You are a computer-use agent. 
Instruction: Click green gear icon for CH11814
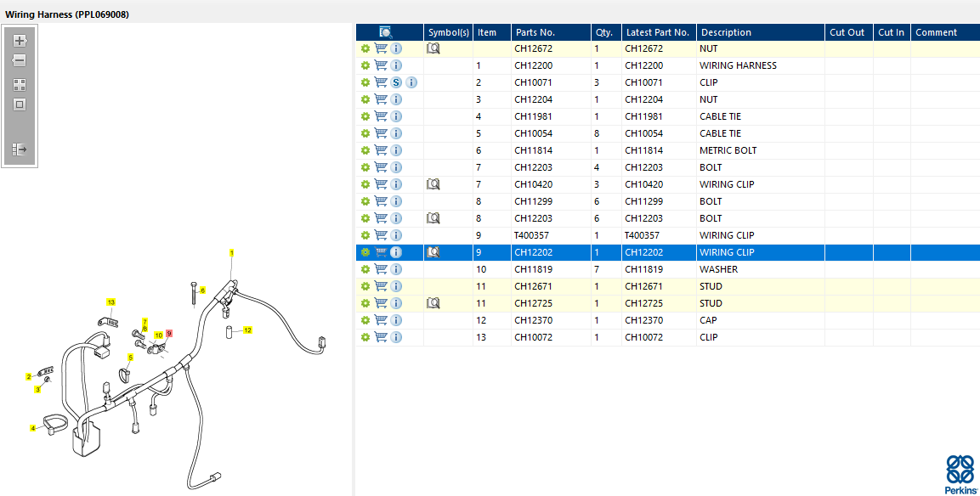coord(365,150)
